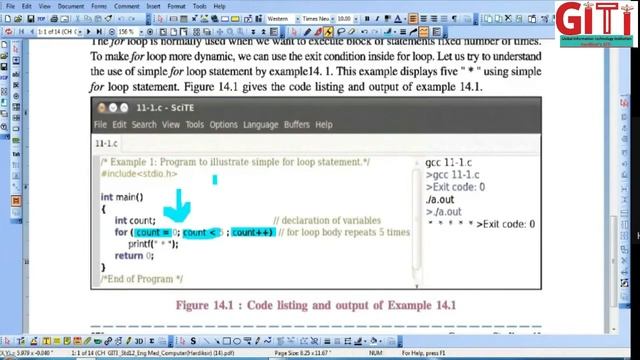Toggle align left
640x360 pixels.
coord(413,19)
